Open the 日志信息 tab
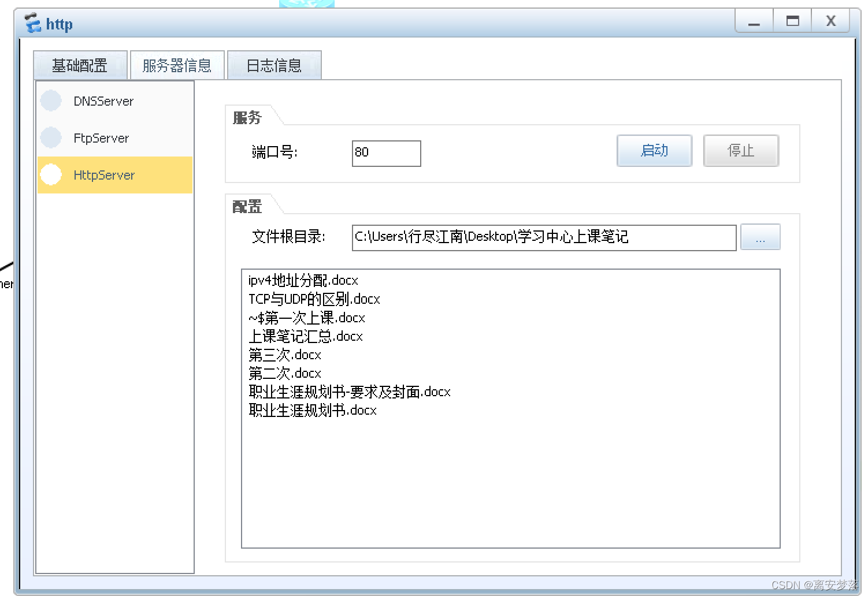This screenshot has width=868, height=596. [275, 65]
